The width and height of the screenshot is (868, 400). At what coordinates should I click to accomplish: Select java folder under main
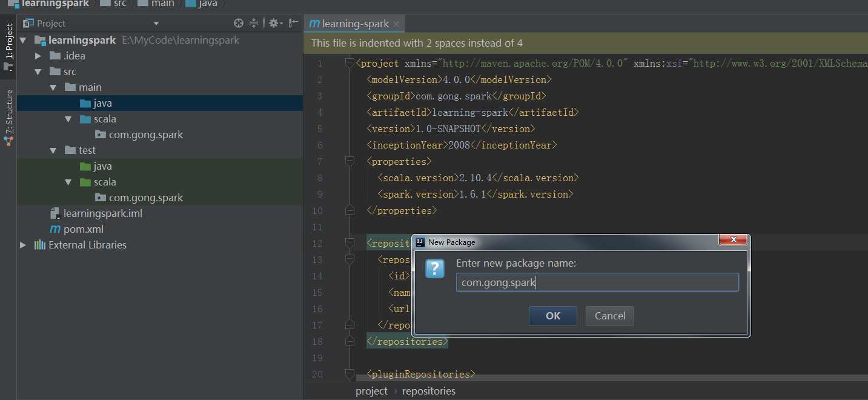click(102, 103)
